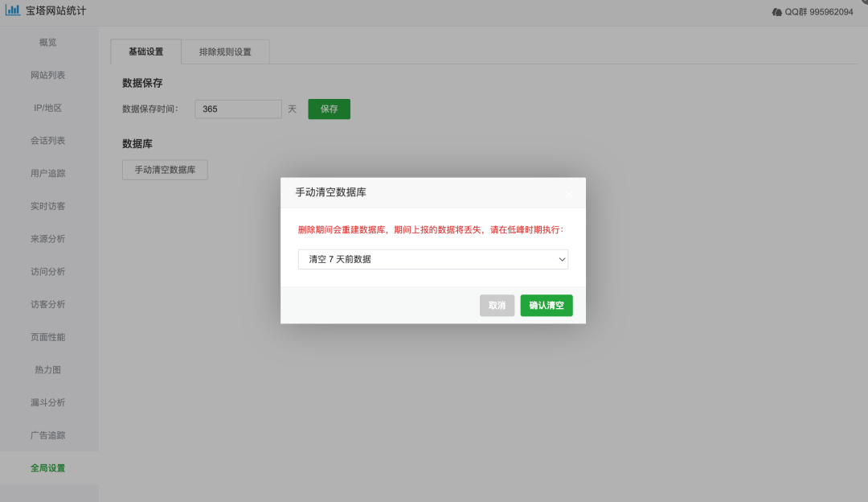
Task: Click the QQ群 995962094 text
Action: [x=819, y=11]
